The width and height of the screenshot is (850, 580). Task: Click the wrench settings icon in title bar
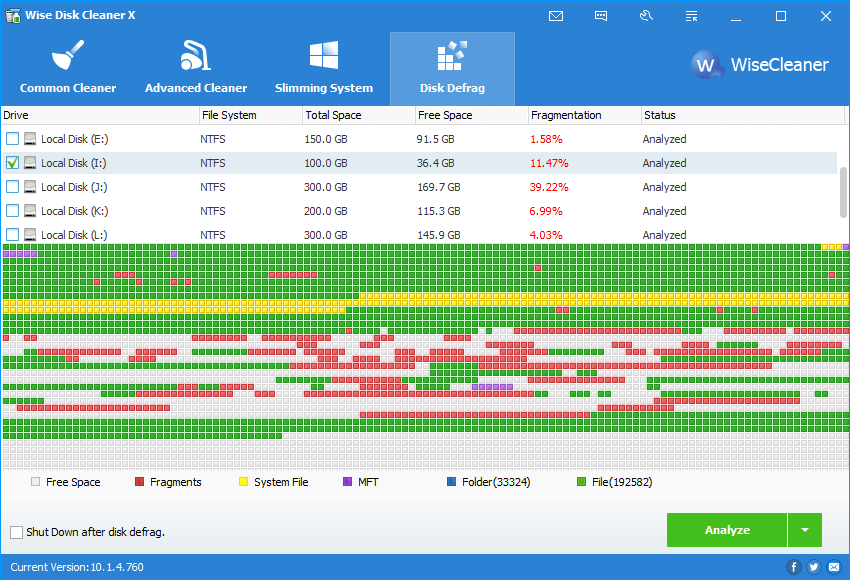tap(646, 16)
